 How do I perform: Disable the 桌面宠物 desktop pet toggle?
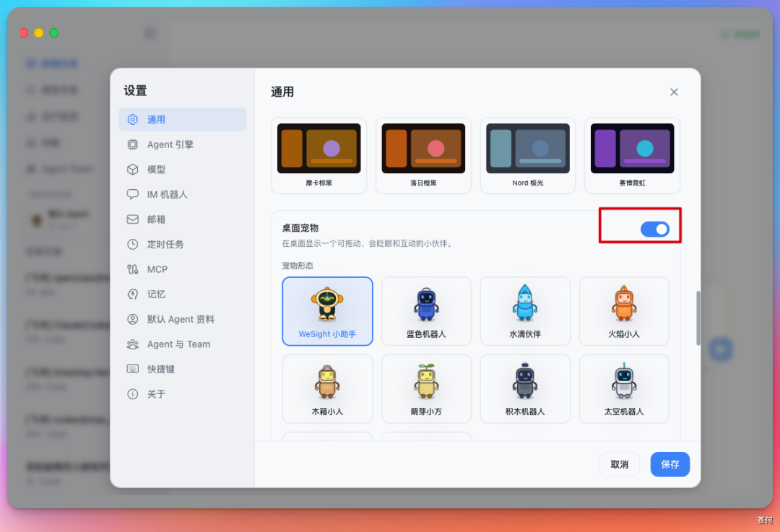pyautogui.click(x=654, y=230)
